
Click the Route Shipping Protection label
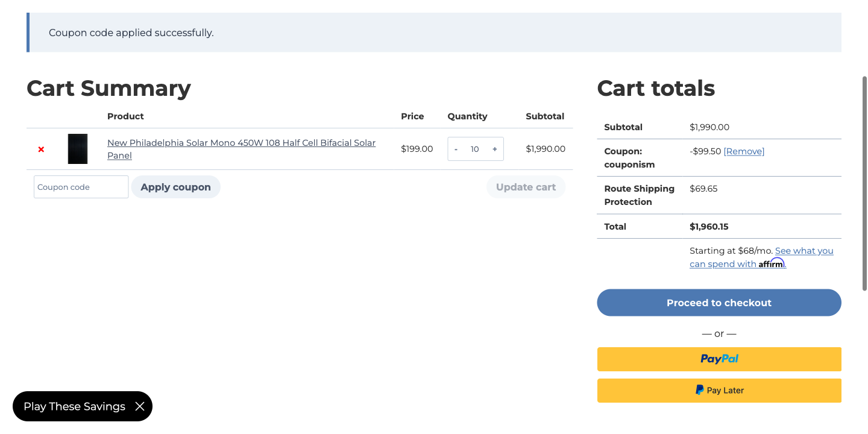639,195
